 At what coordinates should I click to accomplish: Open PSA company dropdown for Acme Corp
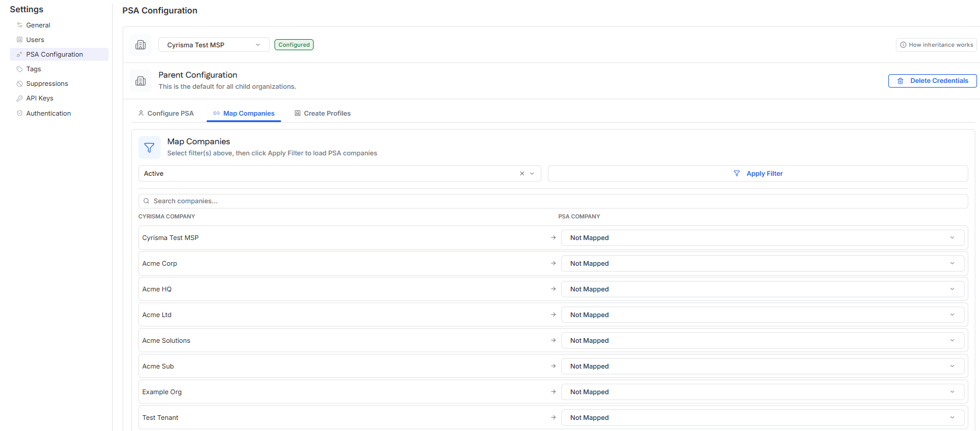(763, 263)
